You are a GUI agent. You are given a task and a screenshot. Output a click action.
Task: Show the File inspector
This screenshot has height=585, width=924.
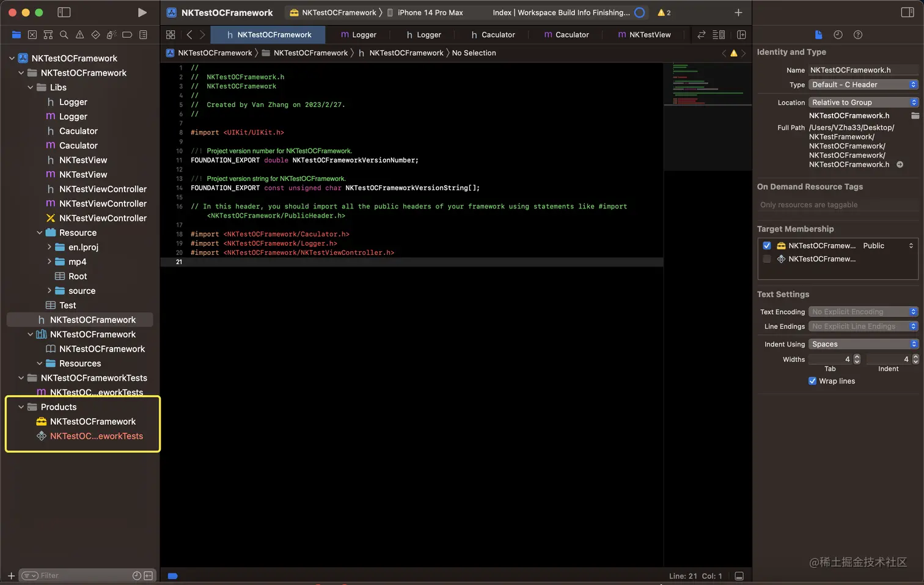tap(819, 35)
